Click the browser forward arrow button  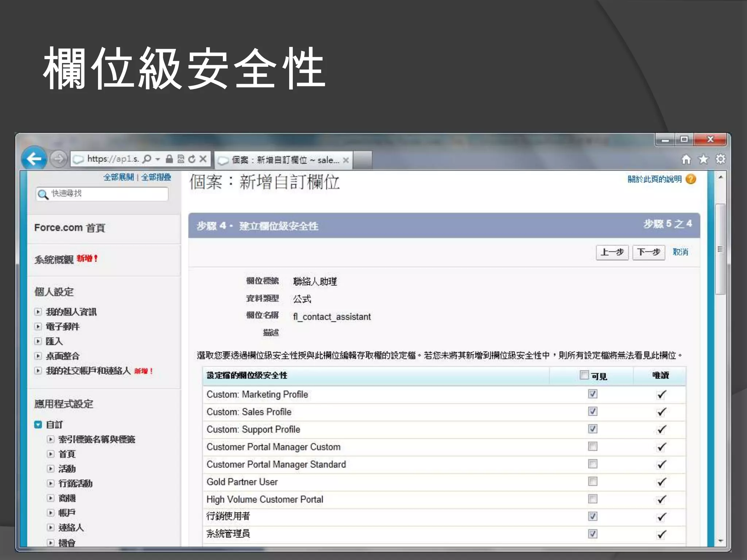pos(58,159)
